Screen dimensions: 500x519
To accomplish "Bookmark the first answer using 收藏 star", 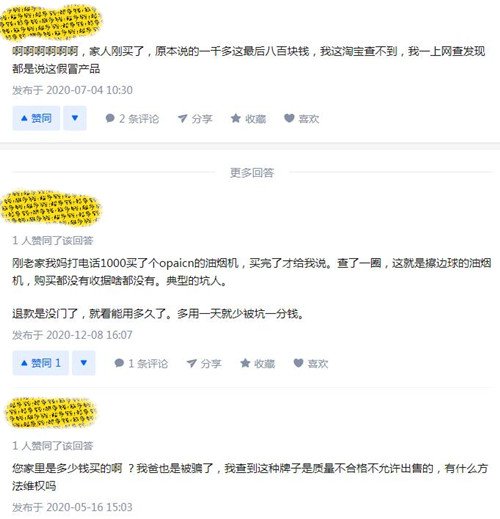I will tap(248, 119).
